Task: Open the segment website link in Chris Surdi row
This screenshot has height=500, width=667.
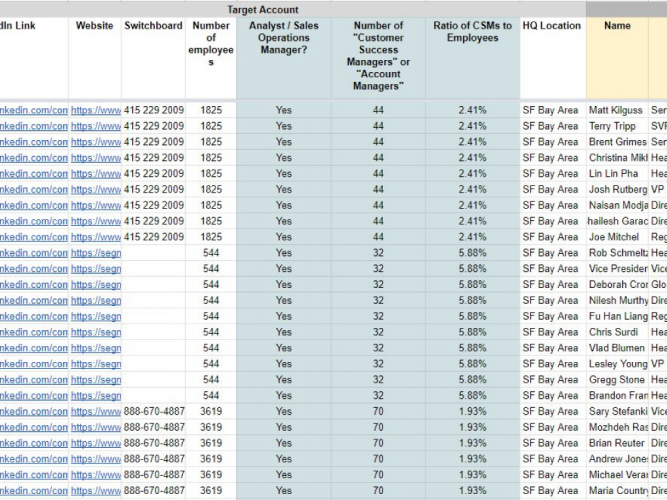Action: 96,332
